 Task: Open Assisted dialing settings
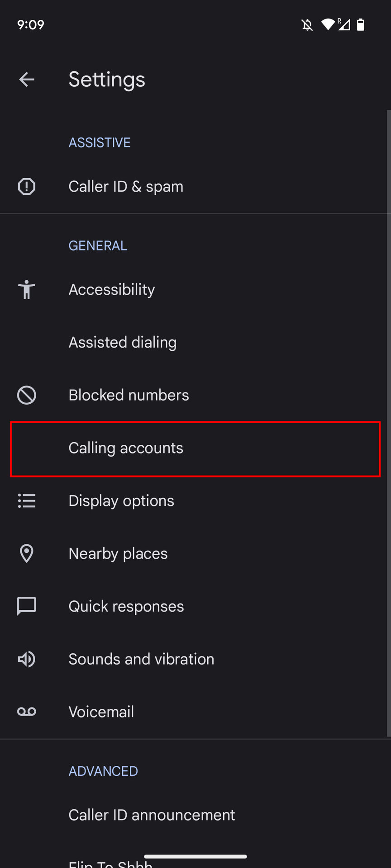pyautogui.click(x=123, y=342)
